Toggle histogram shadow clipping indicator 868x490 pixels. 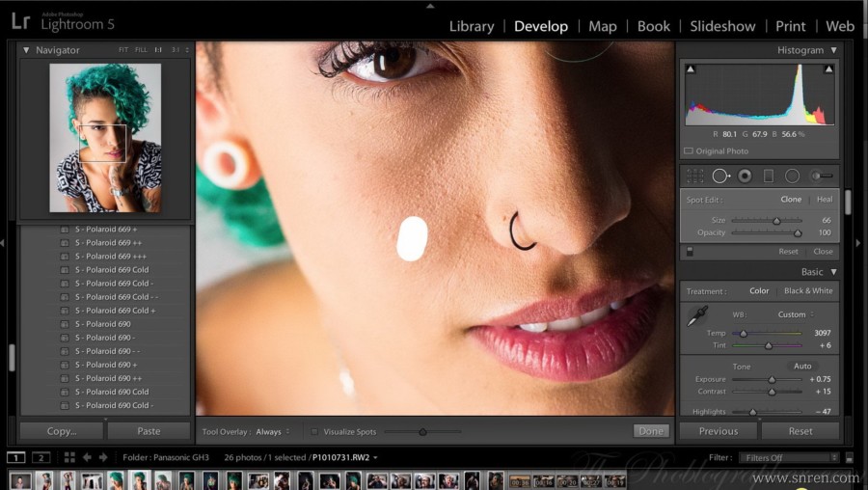691,69
